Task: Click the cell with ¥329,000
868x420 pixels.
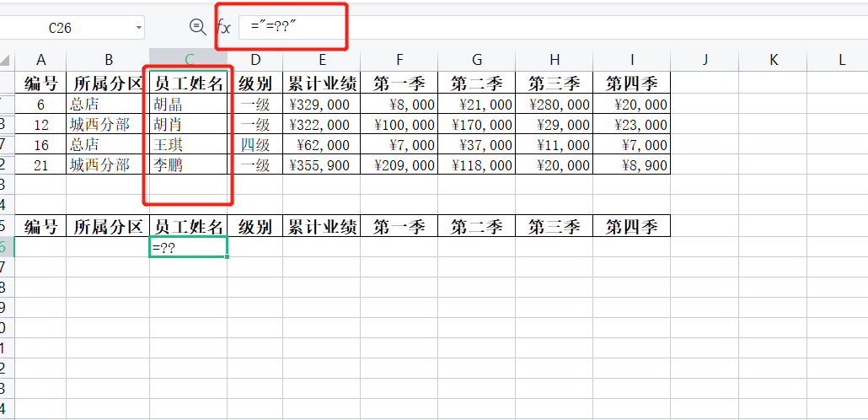Action: click(322, 105)
